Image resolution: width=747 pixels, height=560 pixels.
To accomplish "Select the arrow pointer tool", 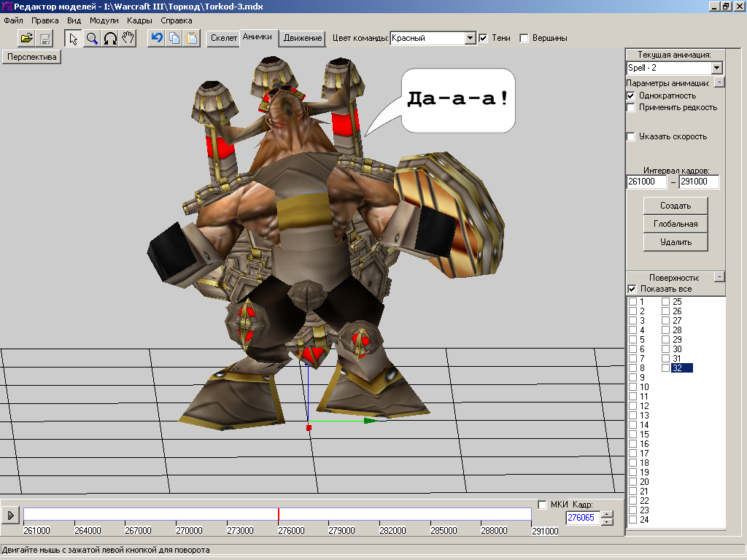I will (x=74, y=38).
